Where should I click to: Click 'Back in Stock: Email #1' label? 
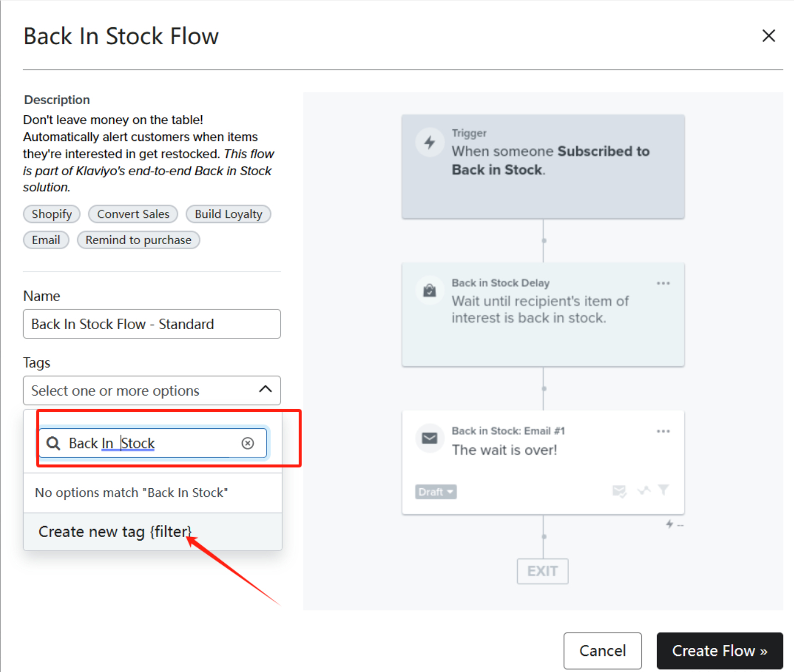tap(508, 431)
